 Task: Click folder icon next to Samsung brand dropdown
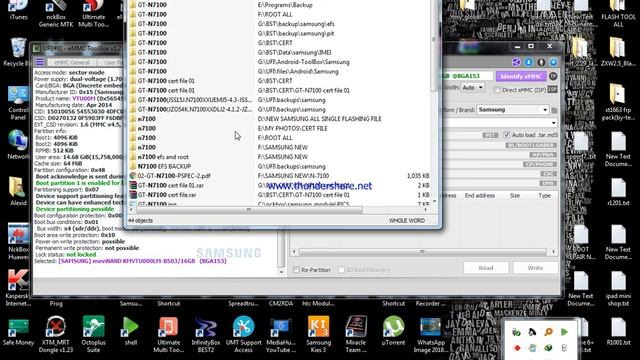coord(554,110)
